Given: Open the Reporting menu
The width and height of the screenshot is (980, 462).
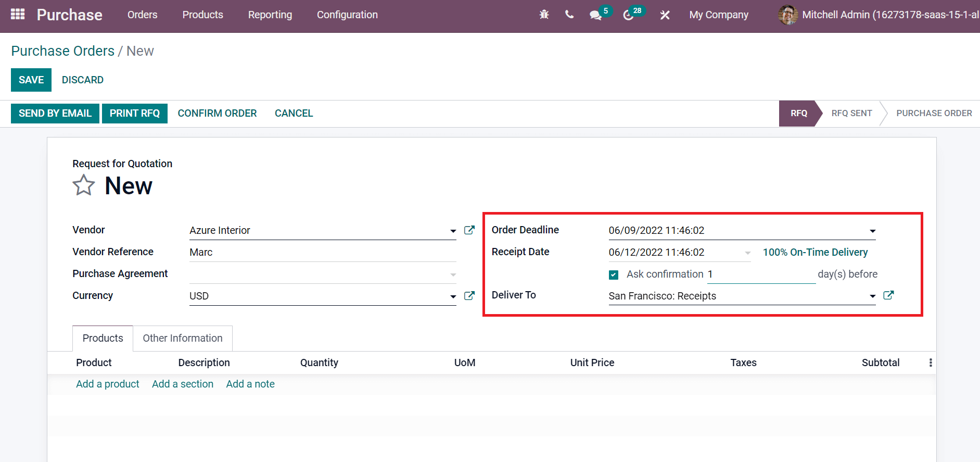Looking at the screenshot, I should pos(270,15).
